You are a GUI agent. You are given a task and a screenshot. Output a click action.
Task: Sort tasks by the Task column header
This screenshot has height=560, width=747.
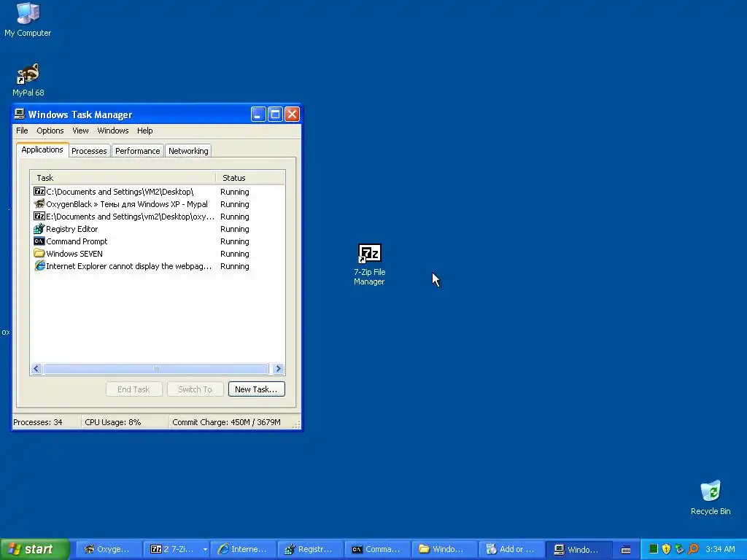pos(123,178)
